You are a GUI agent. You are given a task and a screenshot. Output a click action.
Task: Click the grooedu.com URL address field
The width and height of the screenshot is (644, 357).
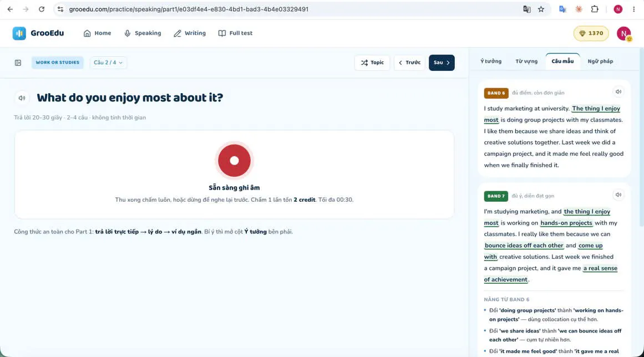point(189,9)
